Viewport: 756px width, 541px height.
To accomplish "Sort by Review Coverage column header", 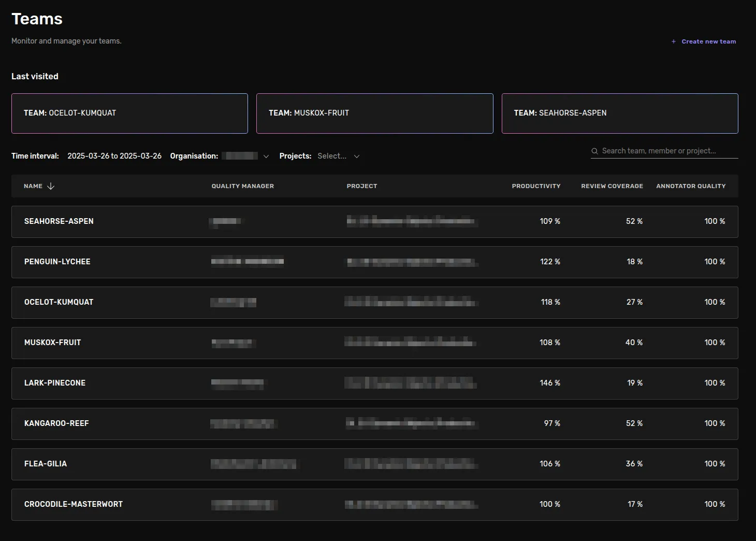I will click(x=612, y=186).
